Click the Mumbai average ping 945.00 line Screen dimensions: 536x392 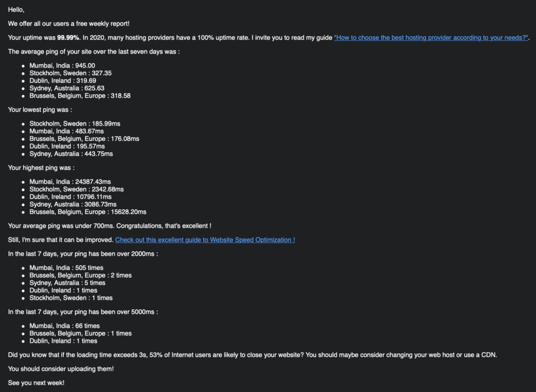click(62, 65)
